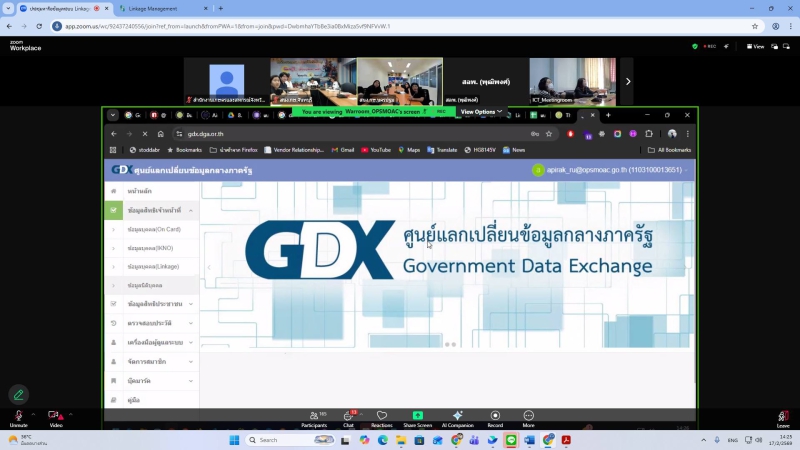
Task: Show next participants with right arrow
Action: coord(628,81)
